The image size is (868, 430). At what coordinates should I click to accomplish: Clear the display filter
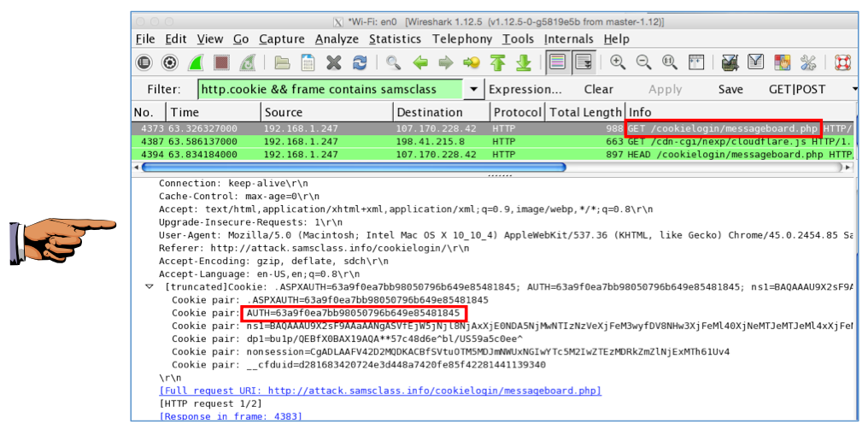598,89
